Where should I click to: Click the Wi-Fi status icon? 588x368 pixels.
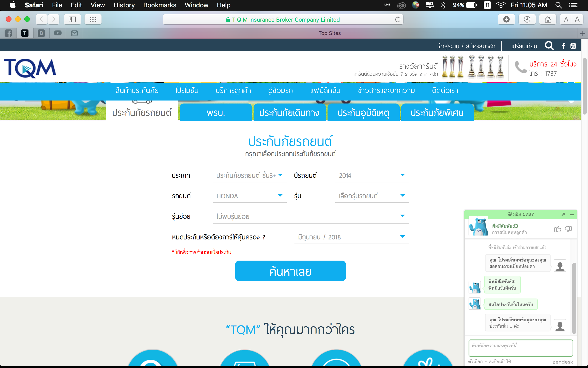pos(500,5)
